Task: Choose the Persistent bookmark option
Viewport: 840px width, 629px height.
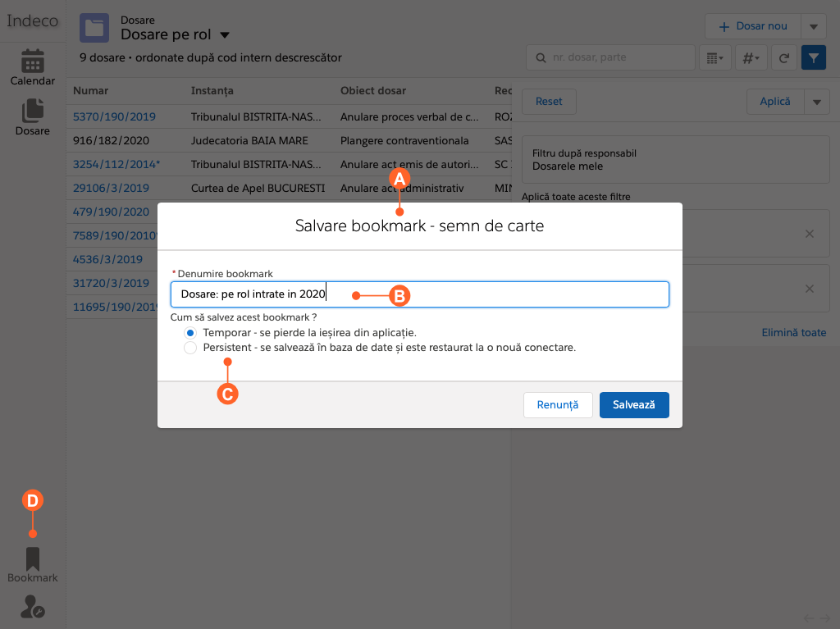Action: pyautogui.click(x=189, y=347)
